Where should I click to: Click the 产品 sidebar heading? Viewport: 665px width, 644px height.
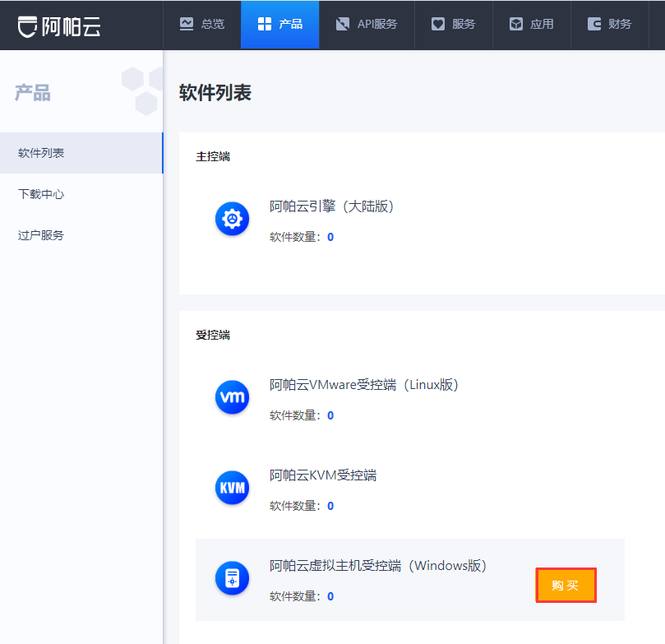point(33,93)
